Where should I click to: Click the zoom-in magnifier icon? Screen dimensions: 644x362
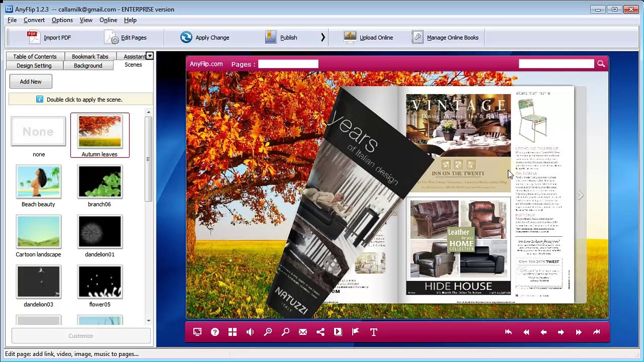point(268,332)
